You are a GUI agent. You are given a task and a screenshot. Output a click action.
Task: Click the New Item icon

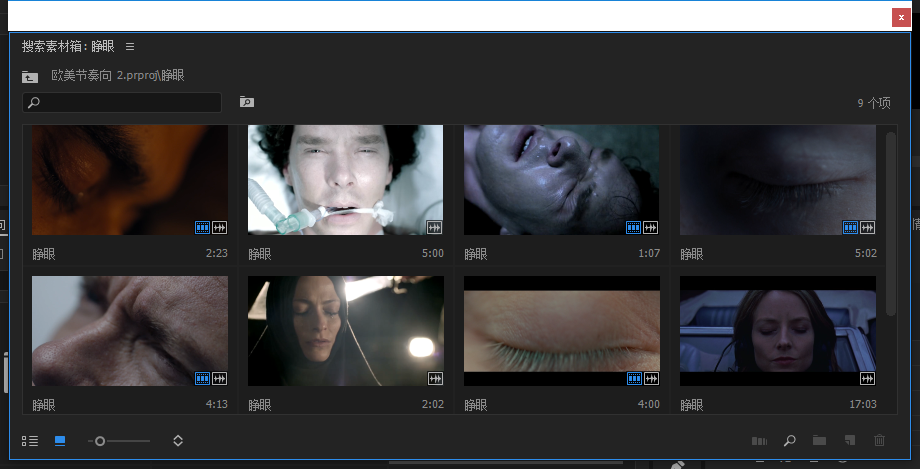pyautogui.click(x=850, y=440)
